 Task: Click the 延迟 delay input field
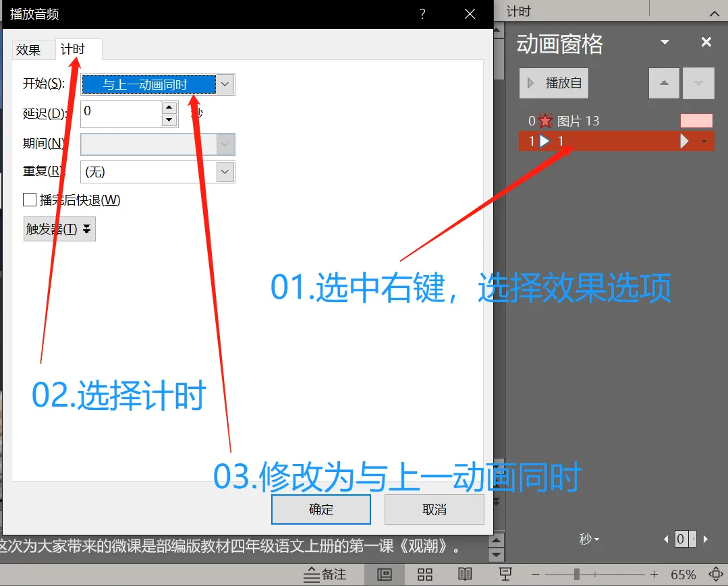(x=121, y=114)
